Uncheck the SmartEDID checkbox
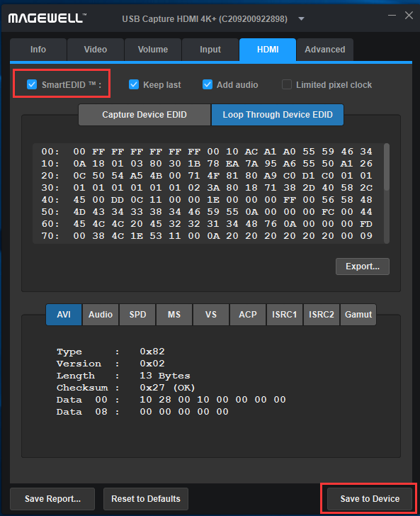420x516 pixels. [32, 84]
